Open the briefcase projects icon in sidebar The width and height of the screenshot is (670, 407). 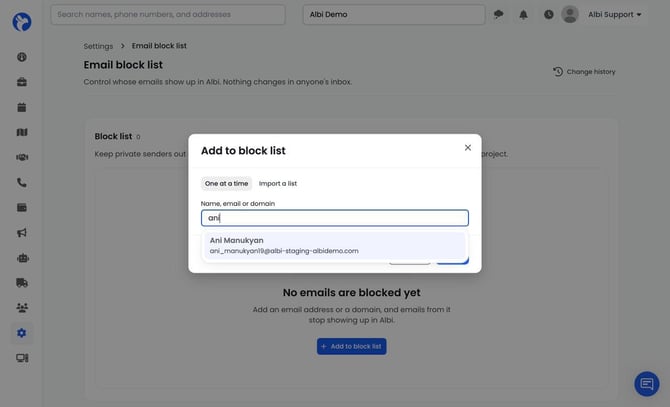coord(22,82)
